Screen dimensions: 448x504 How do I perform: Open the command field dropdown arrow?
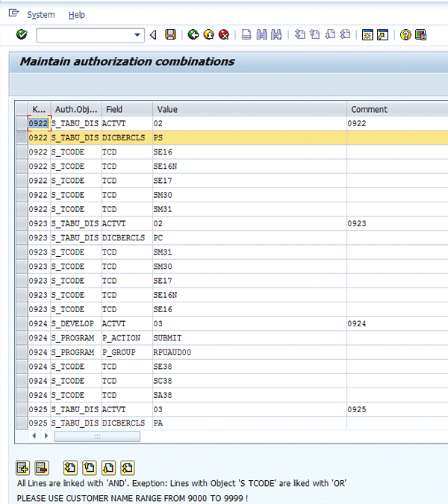138,35
